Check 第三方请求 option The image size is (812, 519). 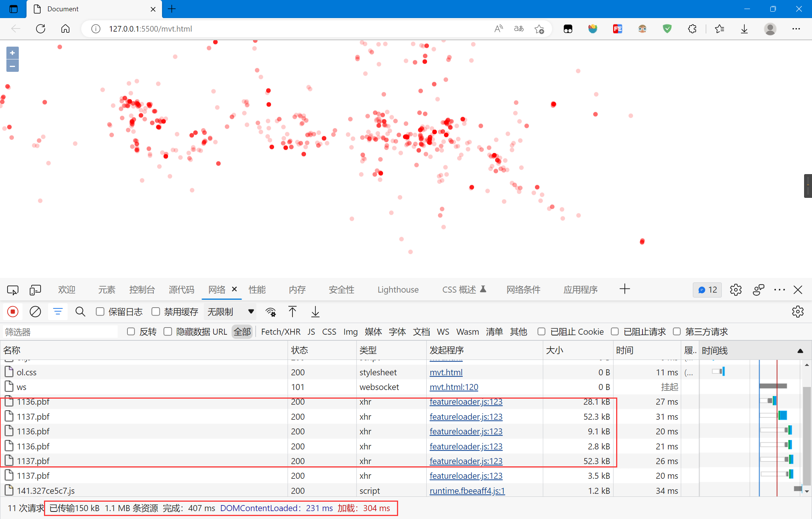pyautogui.click(x=677, y=332)
